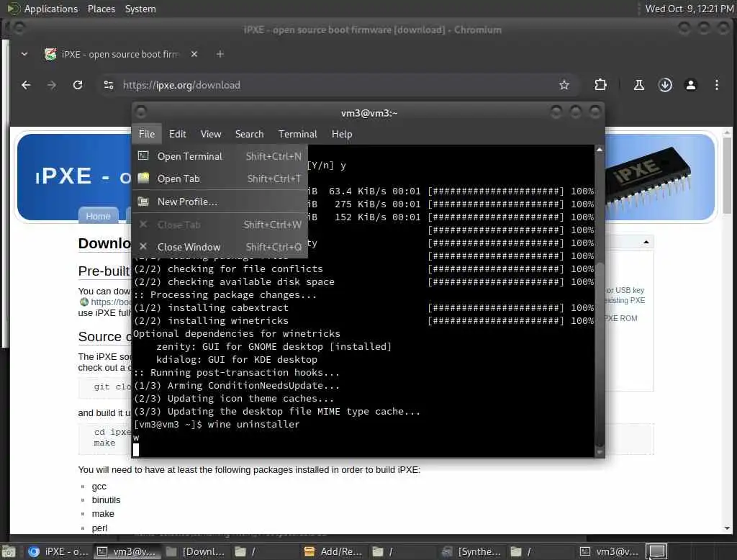Click the Open Terminal menu icon
The height and width of the screenshot is (560, 737).
143,155
